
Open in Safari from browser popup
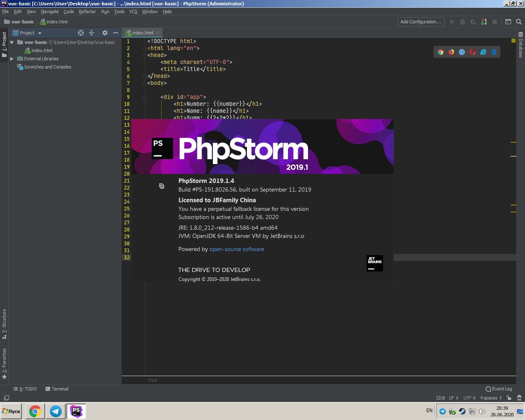pos(462,52)
